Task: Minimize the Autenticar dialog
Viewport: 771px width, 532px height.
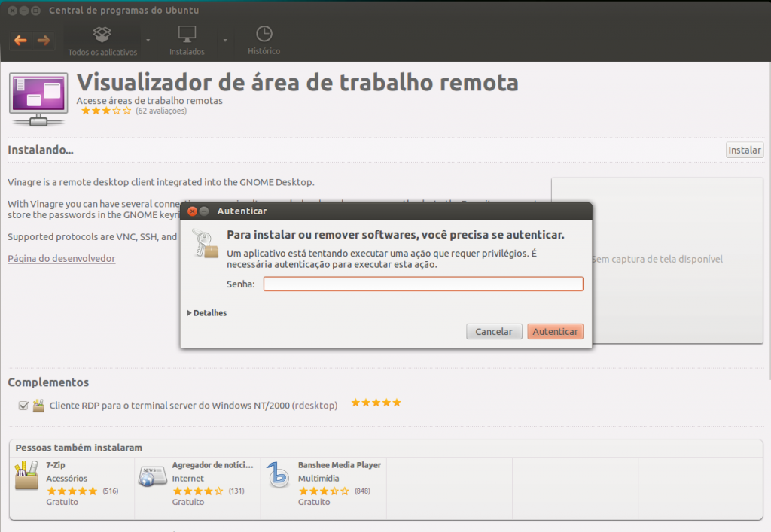Action: click(204, 211)
